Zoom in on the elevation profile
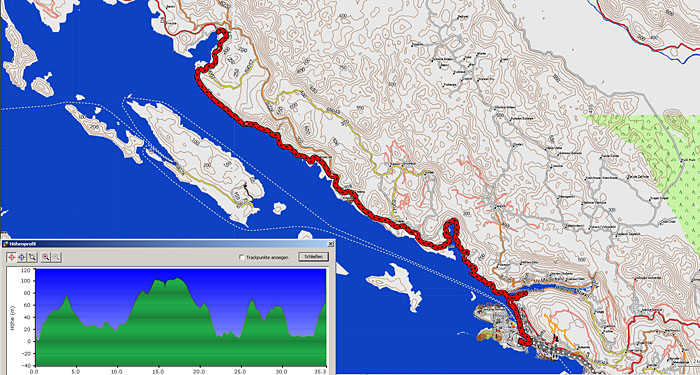The height and width of the screenshot is (375, 700). coord(46,257)
